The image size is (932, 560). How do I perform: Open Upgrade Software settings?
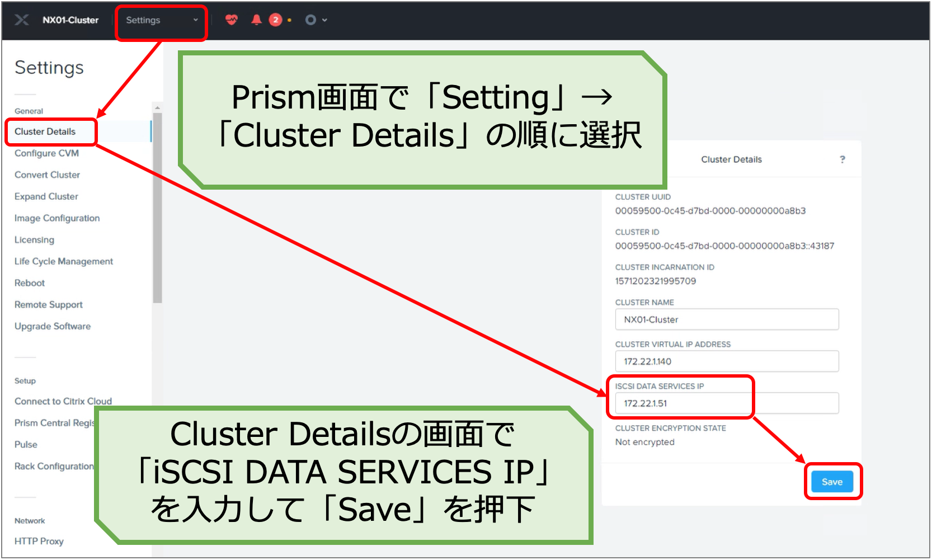[x=53, y=326]
